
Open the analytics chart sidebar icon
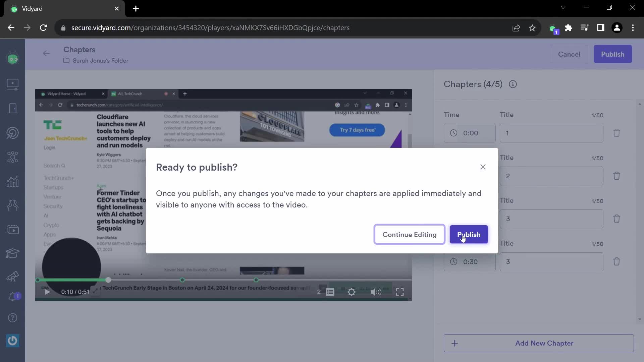[x=13, y=181]
